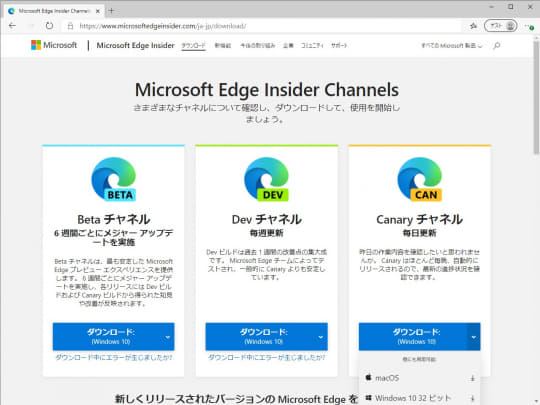Click the Microsoft Edge Insider header link
The width and height of the screenshot is (540, 405).
pos(135,45)
